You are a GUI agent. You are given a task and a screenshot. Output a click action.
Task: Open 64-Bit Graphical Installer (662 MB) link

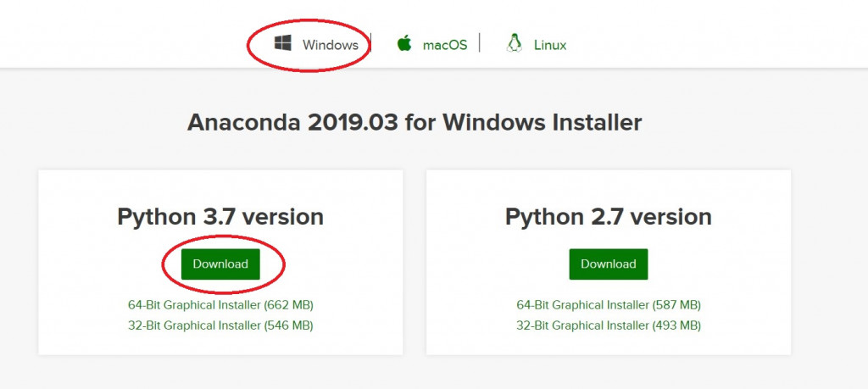pyautogui.click(x=220, y=305)
